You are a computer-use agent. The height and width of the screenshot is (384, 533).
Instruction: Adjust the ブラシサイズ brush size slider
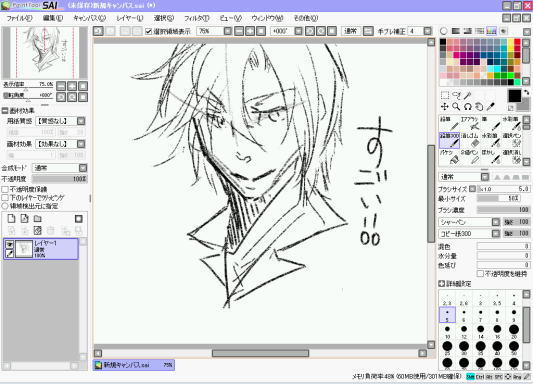(x=503, y=189)
